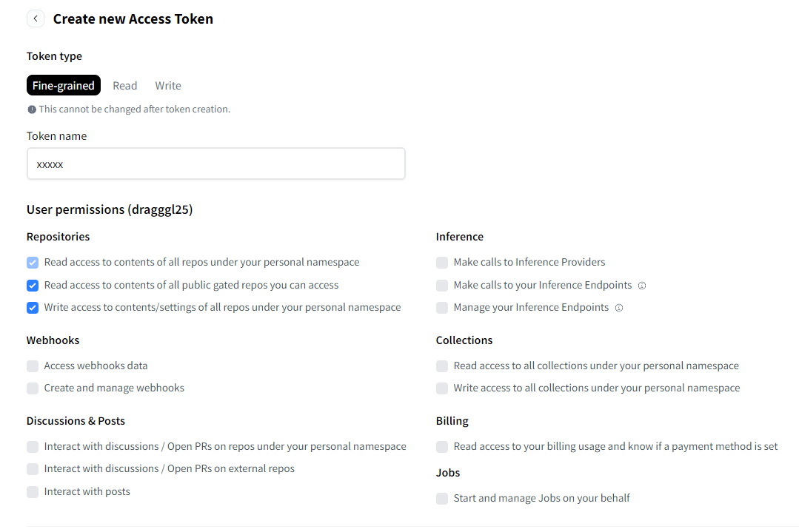Click info icon beside Manage Inference Endpoints
The width and height of the screenshot is (799, 532).
[619, 308]
